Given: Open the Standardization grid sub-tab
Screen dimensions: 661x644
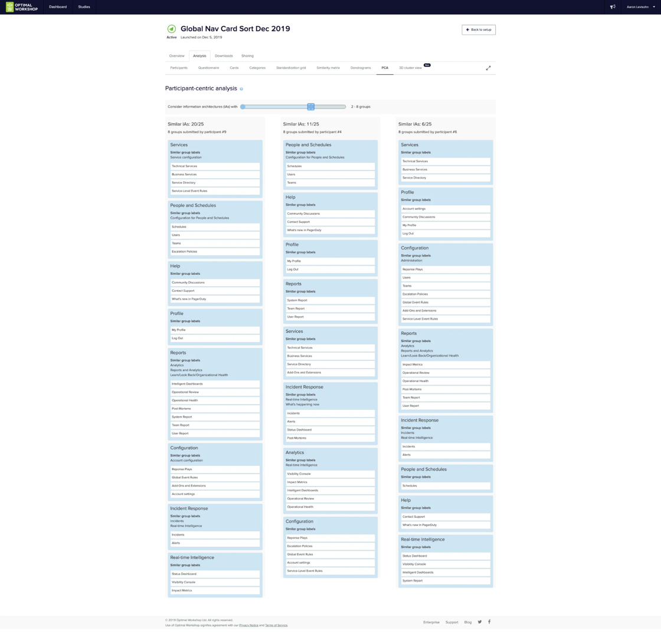Looking at the screenshot, I should tap(291, 68).
